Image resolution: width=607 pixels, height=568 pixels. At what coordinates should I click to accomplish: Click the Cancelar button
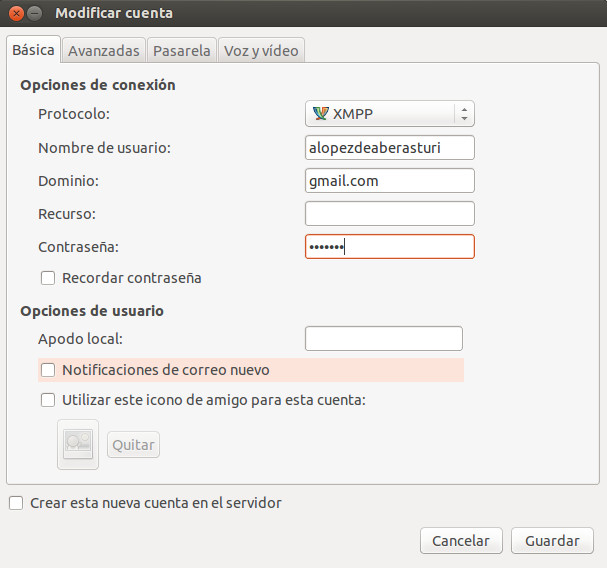tap(460, 541)
